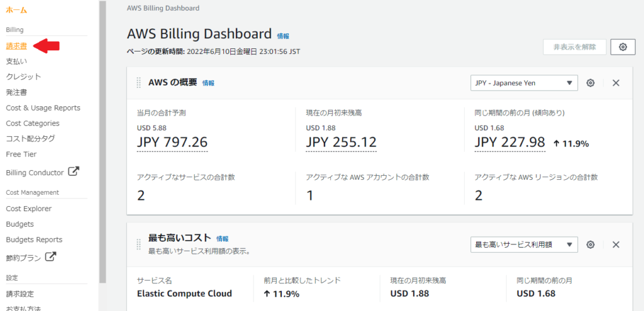Open 節約プラン external link icon
644x311 pixels.
[x=50, y=256]
